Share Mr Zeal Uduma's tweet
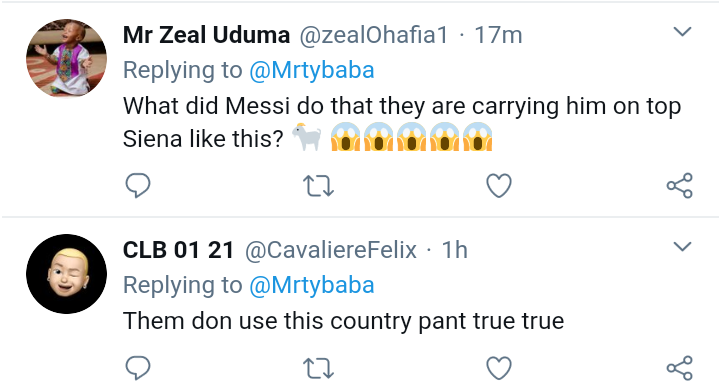 (680, 185)
